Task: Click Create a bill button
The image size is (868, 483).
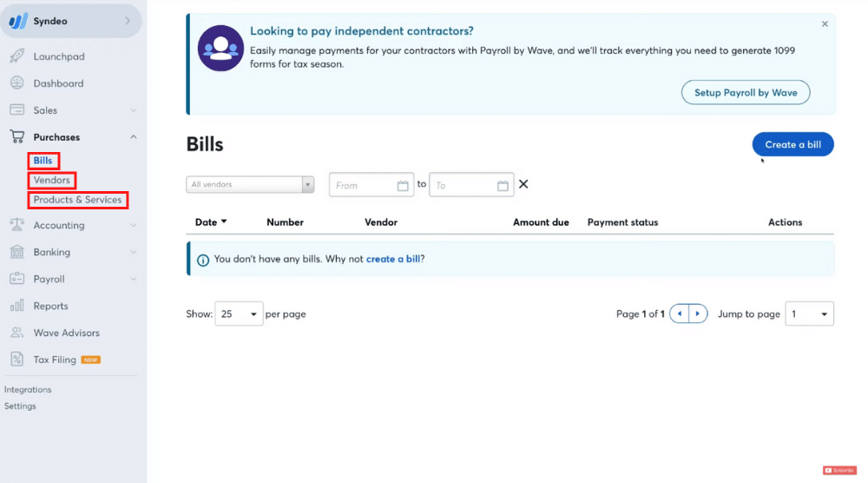Action: (x=792, y=144)
